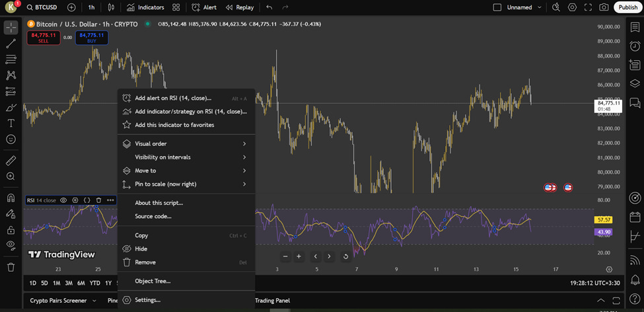644x312 pixels.
Task: Click the add symbol plus icon
Action: pos(71,7)
